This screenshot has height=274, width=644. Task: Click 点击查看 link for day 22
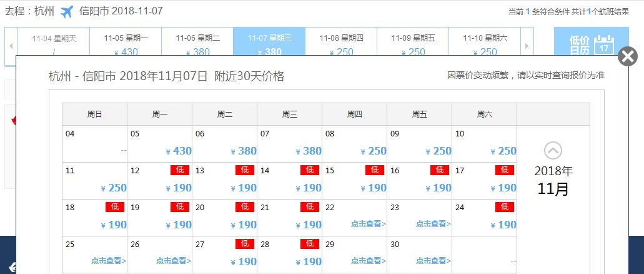tap(369, 224)
